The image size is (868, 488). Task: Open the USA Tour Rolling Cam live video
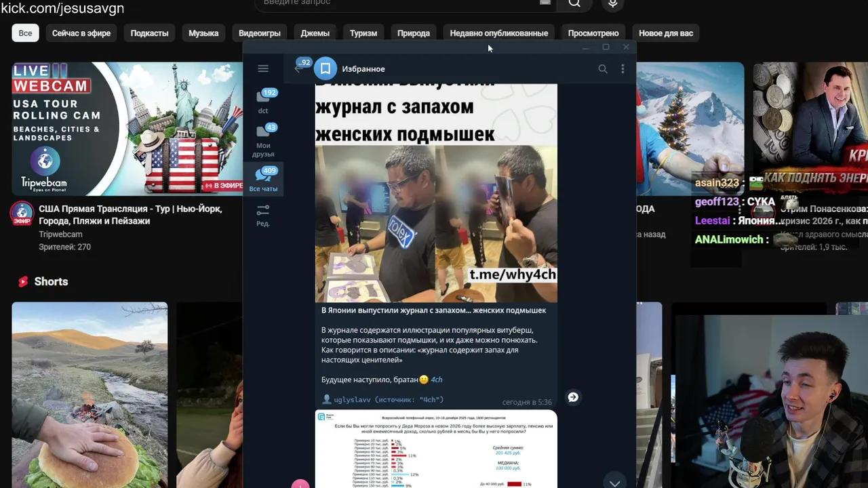tap(127, 129)
